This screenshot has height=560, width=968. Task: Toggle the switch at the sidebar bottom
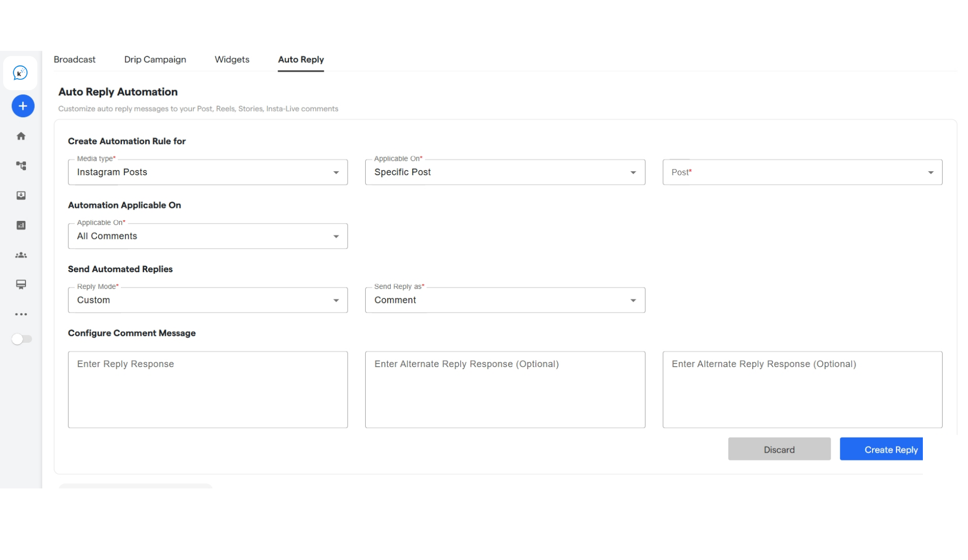click(22, 339)
